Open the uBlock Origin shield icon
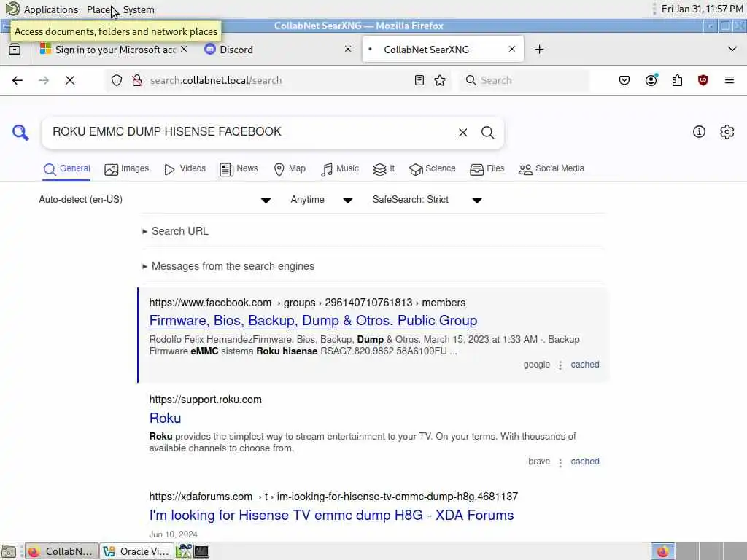Viewport: 747px width, 560px height. tap(703, 80)
